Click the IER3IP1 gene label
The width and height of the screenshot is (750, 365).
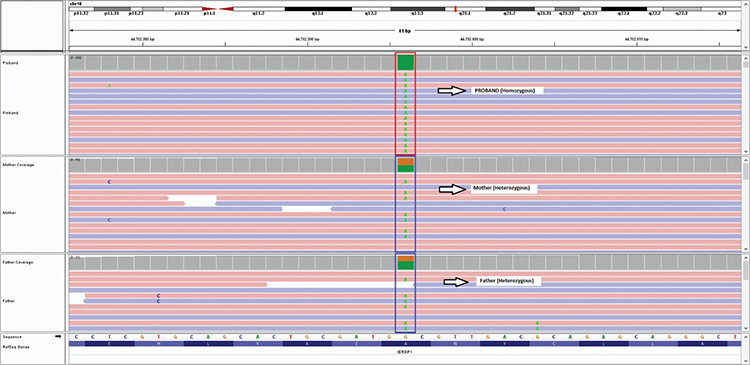(x=405, y=351)
